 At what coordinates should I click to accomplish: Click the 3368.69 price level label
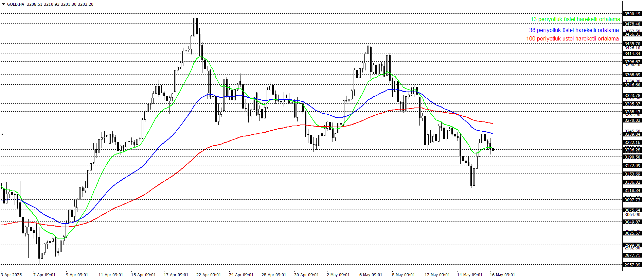[632, 75]
